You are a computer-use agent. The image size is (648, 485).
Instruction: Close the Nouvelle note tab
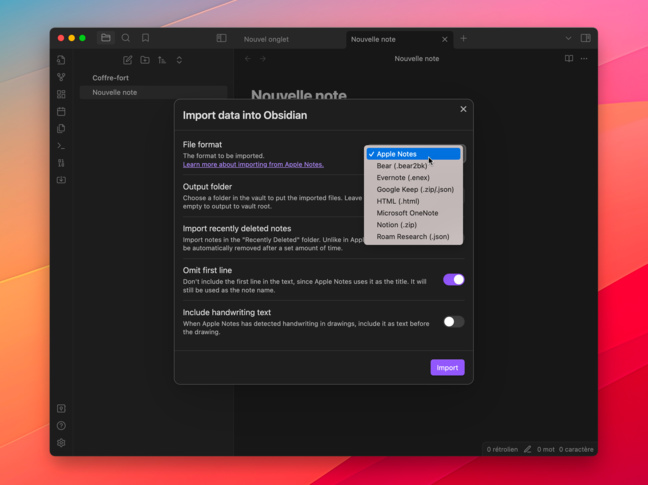(445, 39)
